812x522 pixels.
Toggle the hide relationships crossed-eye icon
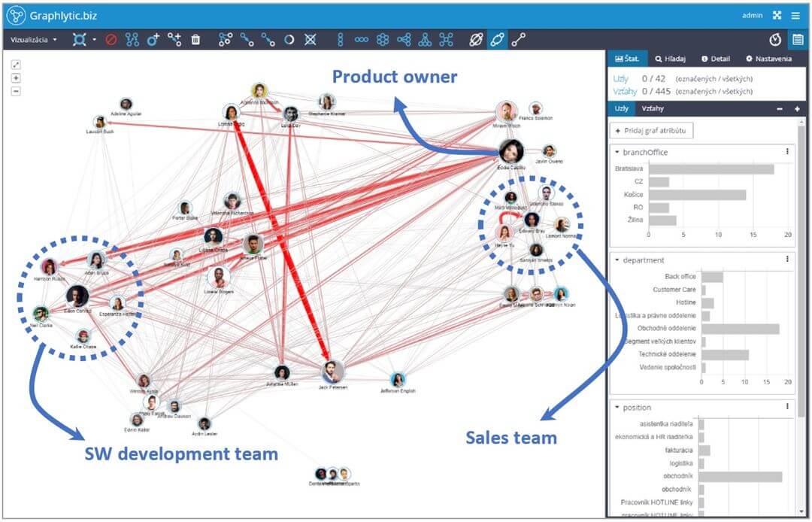point(476,38)
